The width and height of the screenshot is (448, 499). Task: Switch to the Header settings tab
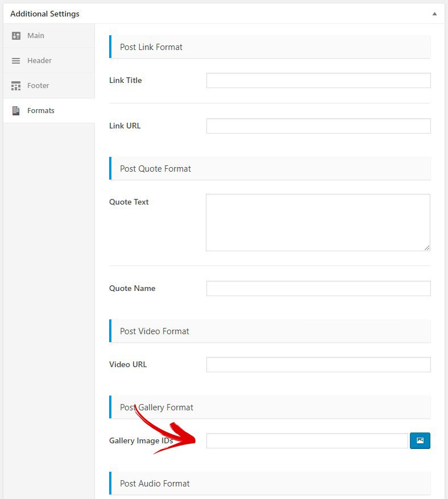pyautogui.click(x=49, y=60)
